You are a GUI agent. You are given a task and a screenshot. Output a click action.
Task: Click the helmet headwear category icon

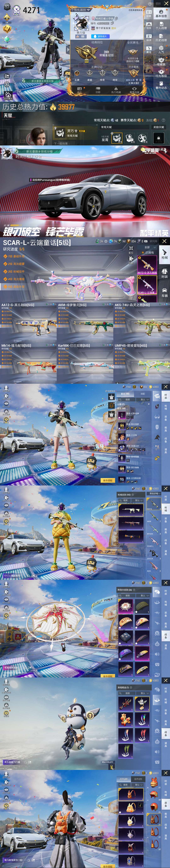pos(157,407)
